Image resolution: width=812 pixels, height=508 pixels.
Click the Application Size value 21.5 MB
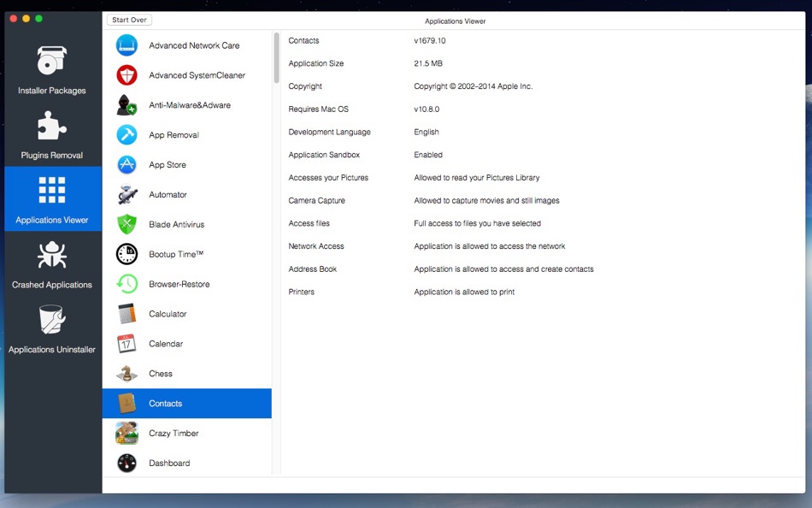coord(427,63)
